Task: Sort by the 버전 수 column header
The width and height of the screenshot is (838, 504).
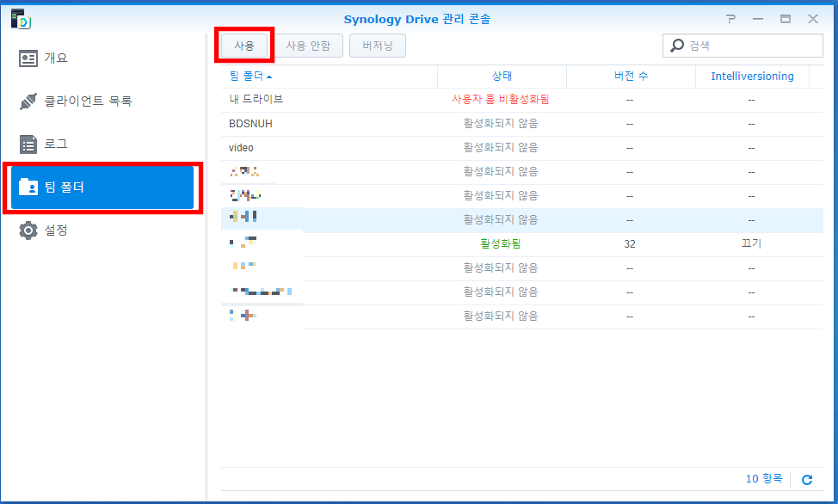Action: (x=631, y=77)
